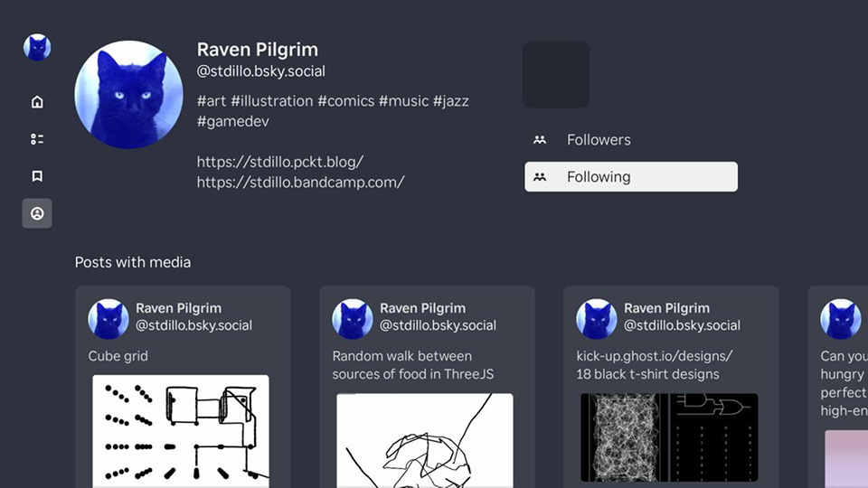Click the avatar on the t-shirt designs post

pyautogui.click(x=597, y=319)
